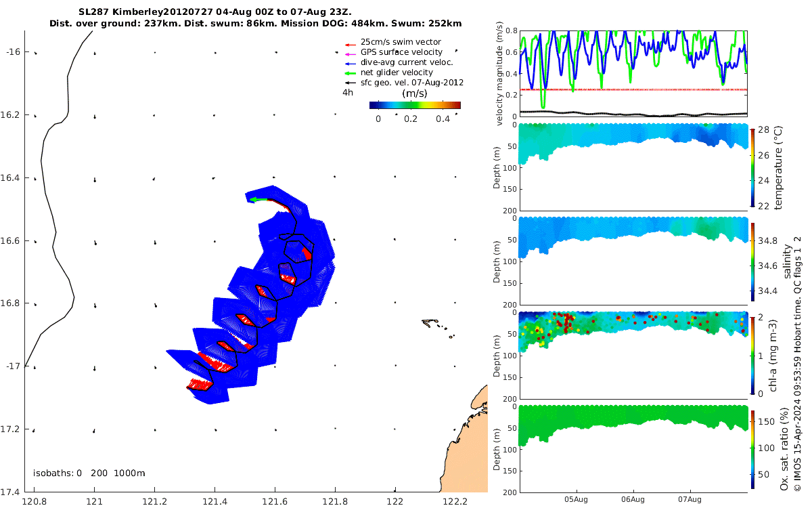Click the map latitude tick '-17'

point(14,366)
